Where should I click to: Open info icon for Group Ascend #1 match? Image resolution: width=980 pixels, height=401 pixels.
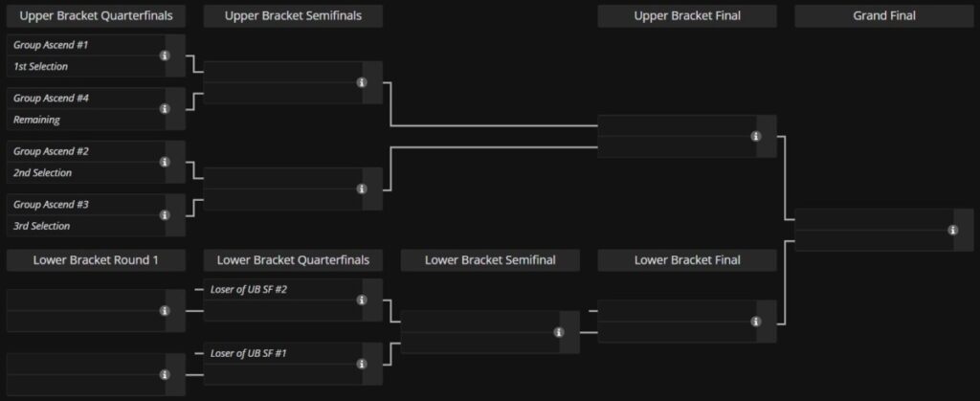coord(165,56)
